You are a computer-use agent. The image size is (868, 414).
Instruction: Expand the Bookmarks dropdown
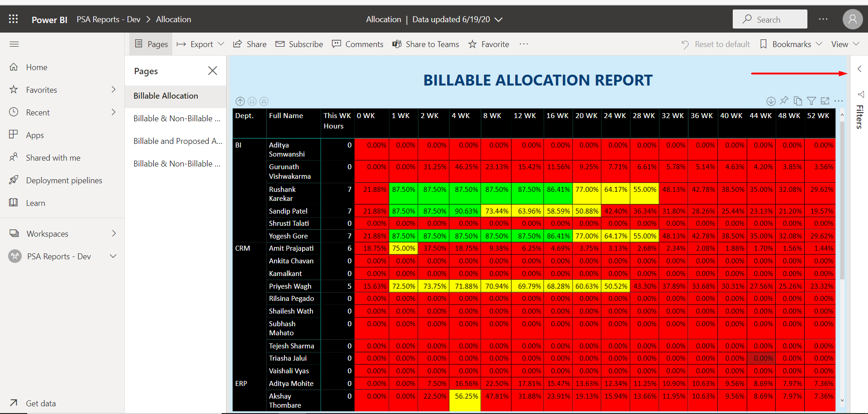click(x=791, y=44)
